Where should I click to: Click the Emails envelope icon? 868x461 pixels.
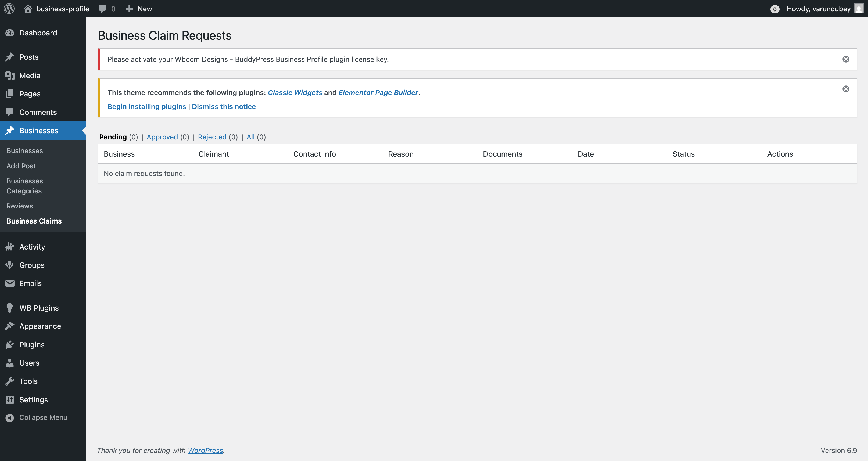coord(10,283)
